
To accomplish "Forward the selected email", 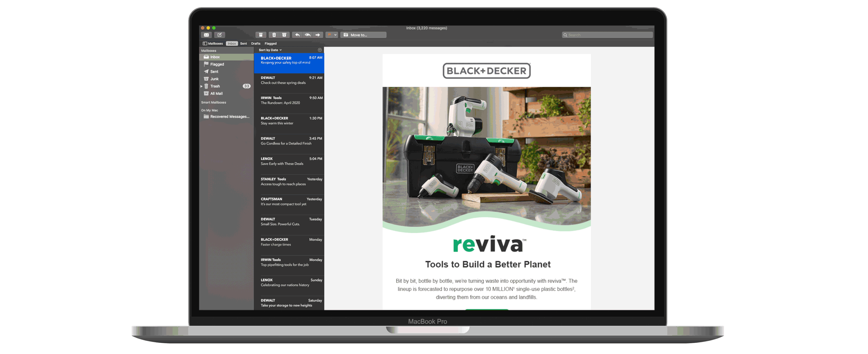I will (x=318, y=35).
